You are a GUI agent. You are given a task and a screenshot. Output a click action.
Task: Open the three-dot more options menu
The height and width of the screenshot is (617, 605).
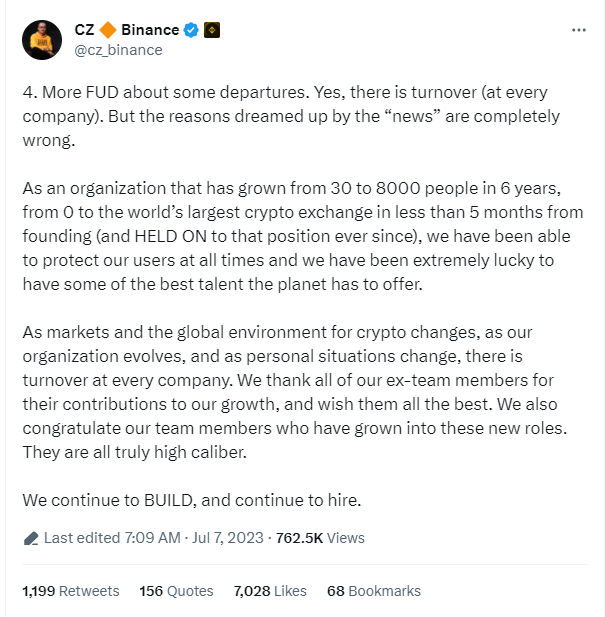click(x=578, y=30)
